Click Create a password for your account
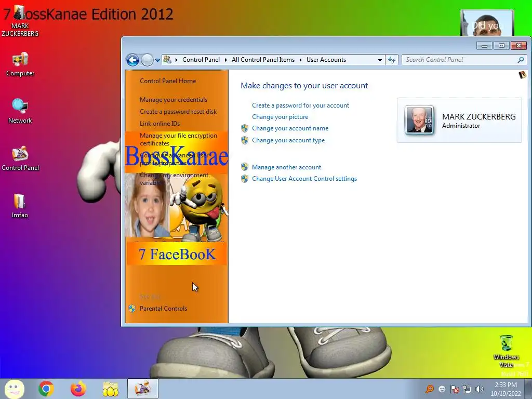Image resolution: width=532 pixels, height=399 pixels. point(300,105)
